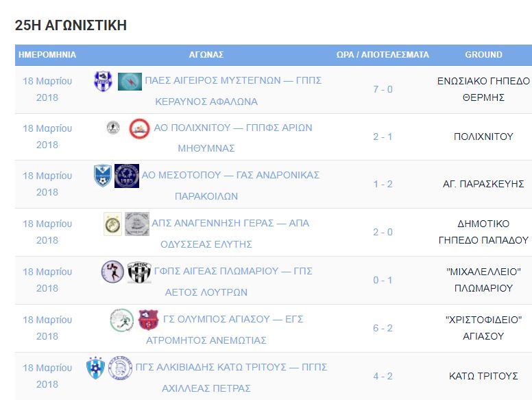Click the ΩΡΑ / ΑΠΟΤΕΛΕΣΜΑΤΑ column header
The width and height of the screenshot is (532, 400).
pos(383,55)
